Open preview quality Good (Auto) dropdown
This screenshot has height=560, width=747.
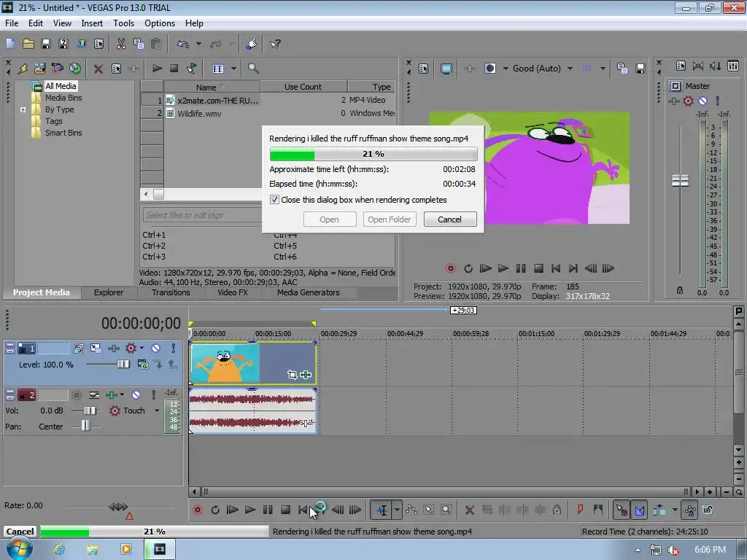tap(570, 69)
